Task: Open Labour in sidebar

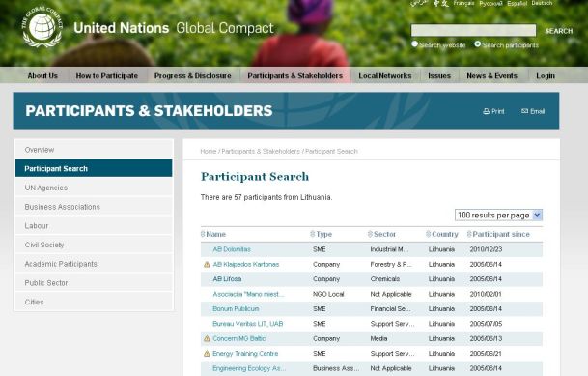Action: point(94,225)
